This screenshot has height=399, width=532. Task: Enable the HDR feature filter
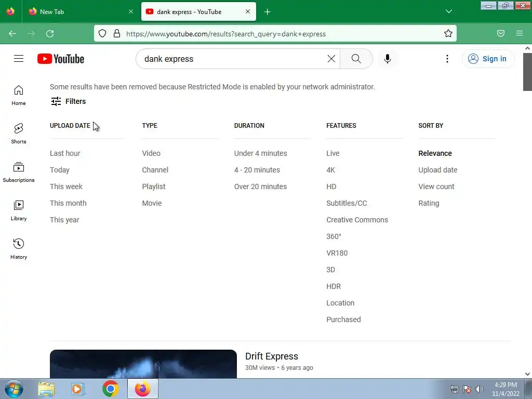334,286
